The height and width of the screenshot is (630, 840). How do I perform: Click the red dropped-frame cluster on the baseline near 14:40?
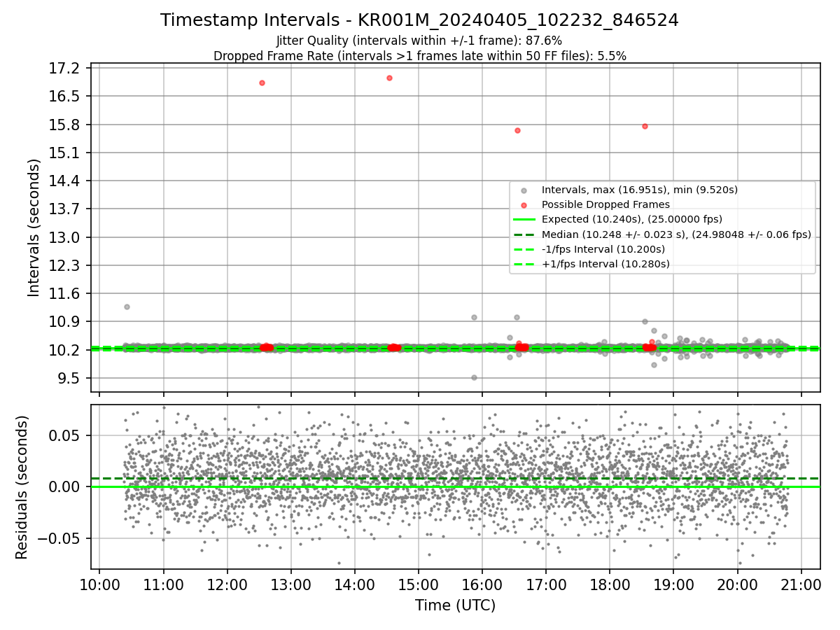tap(394, 347)
